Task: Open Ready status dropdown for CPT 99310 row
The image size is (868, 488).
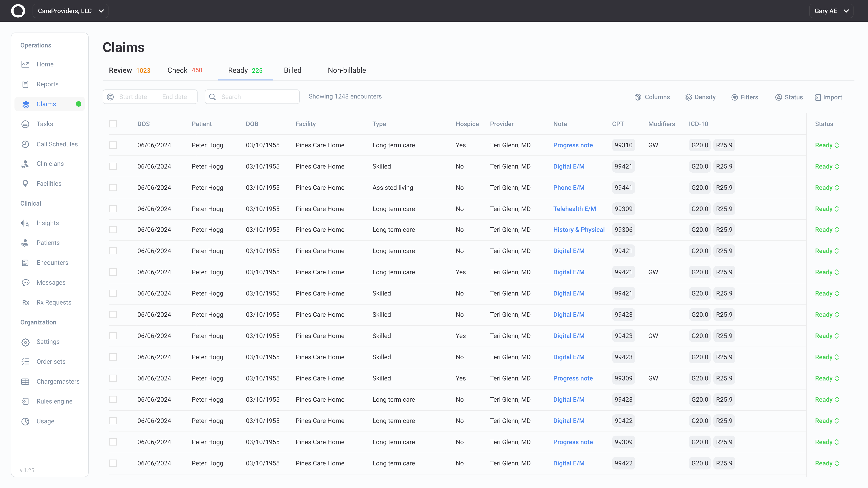Action: 827,145
